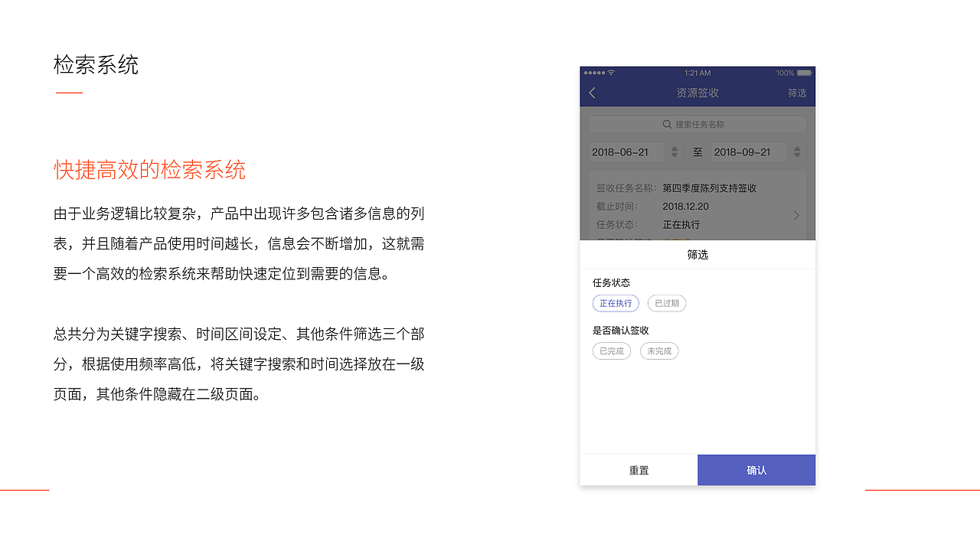The image size is (980, 551).
Task: Click the back arrow in the navigation bar
Action: point(591,92)
